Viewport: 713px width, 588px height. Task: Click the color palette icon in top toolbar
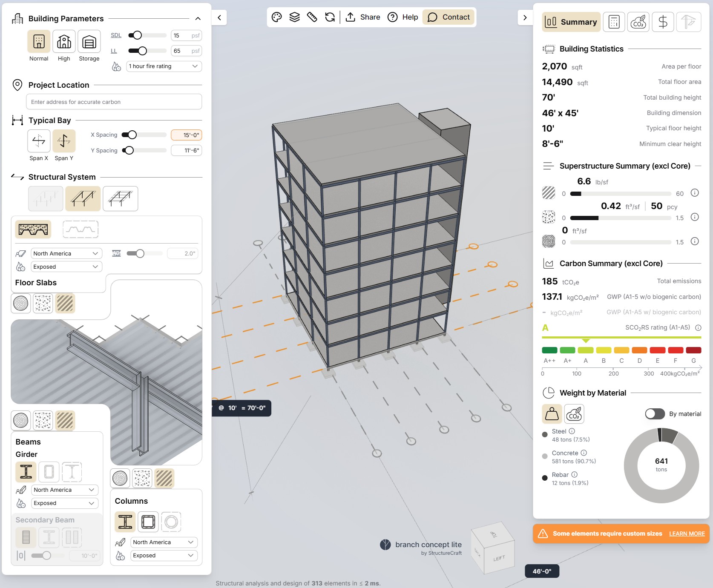277,17
